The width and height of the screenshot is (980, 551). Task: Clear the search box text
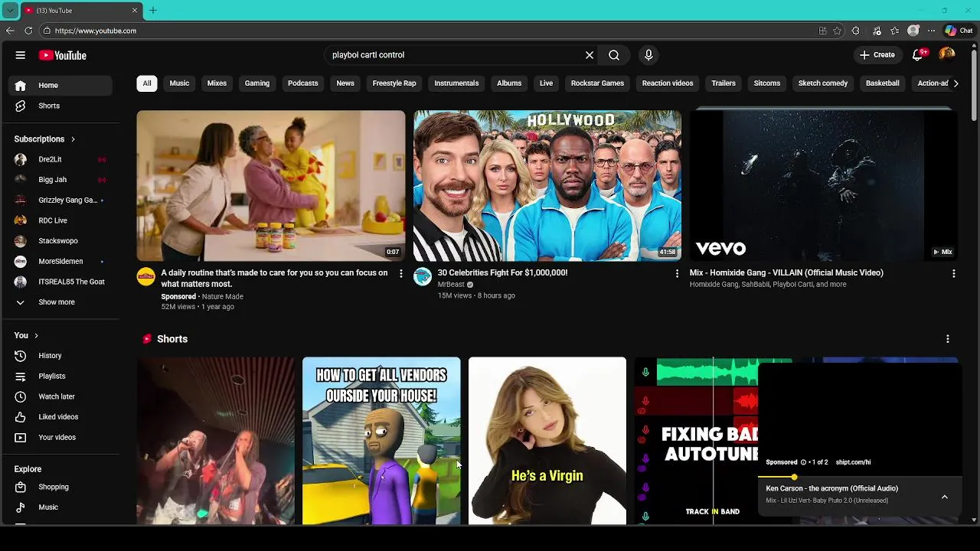[590, 55]
